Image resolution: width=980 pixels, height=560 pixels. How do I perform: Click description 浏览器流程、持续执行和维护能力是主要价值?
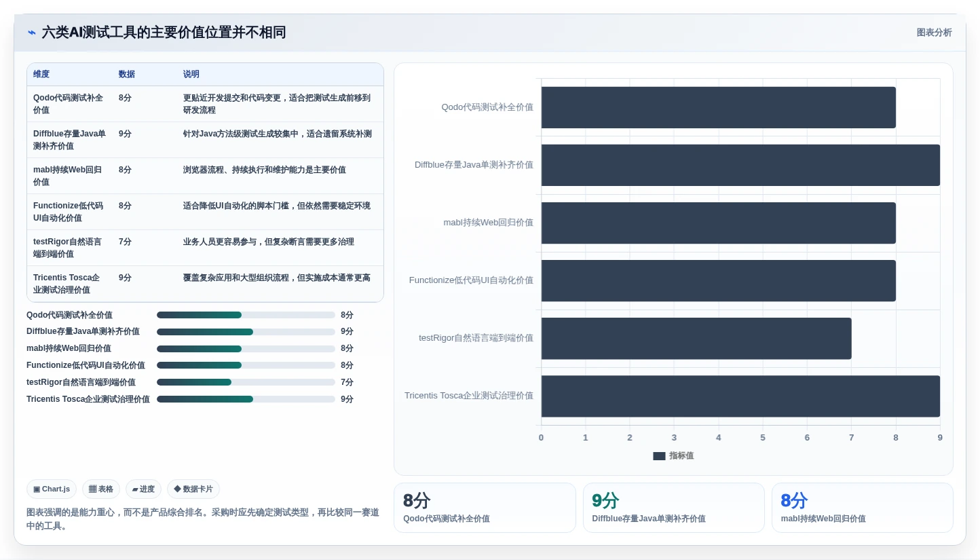click(265, 170)
